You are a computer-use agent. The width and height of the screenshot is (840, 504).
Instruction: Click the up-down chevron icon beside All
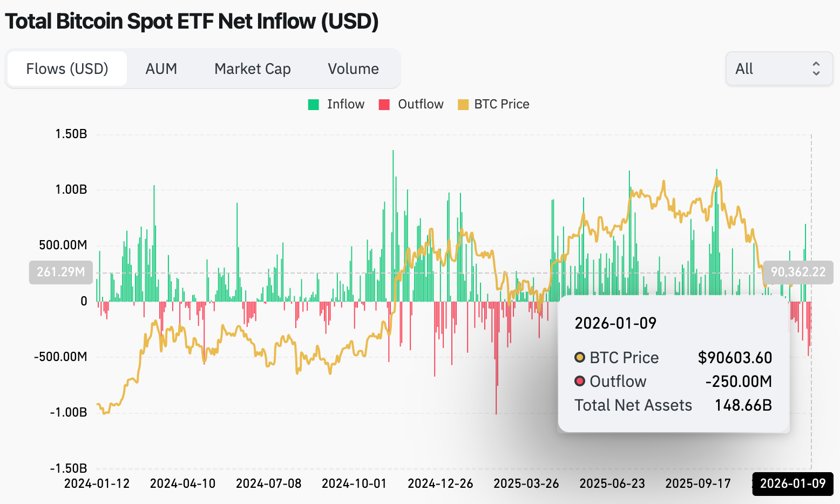[x=816, y=69]
